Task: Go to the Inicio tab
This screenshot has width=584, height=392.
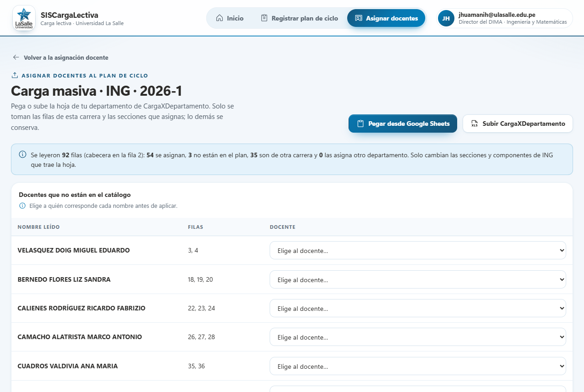Action: [229, 18]
